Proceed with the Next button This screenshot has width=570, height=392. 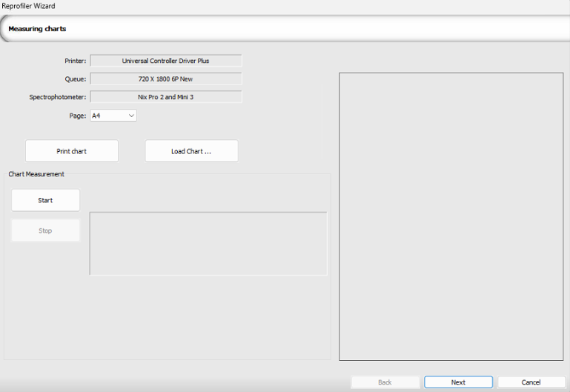coord(458,382)
